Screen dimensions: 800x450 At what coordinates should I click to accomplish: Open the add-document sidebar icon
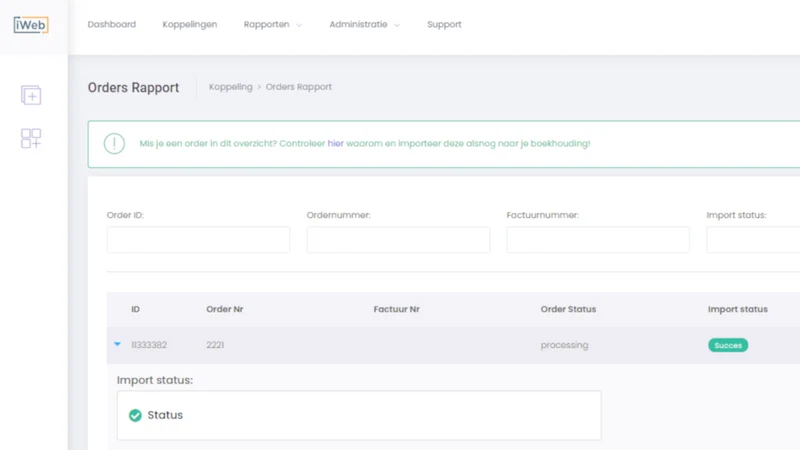(x=31, y=95)
